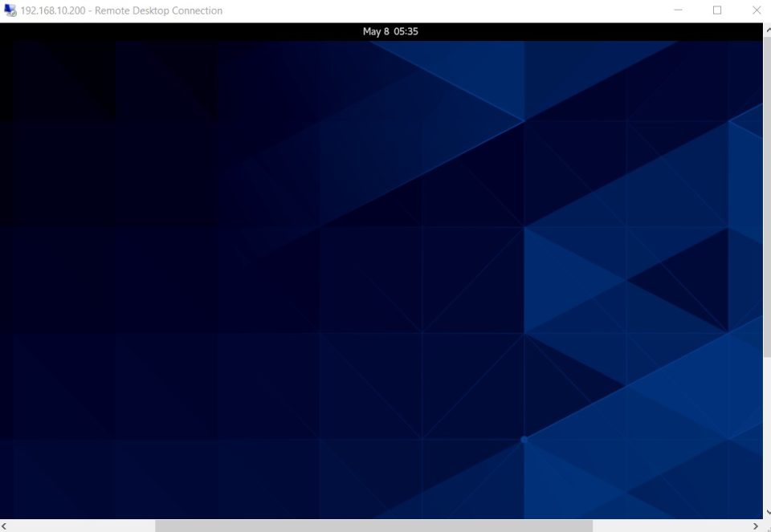771x532 pixels.
Task: Click the 192.168.10.200 window title text
Action: (121, 10)
